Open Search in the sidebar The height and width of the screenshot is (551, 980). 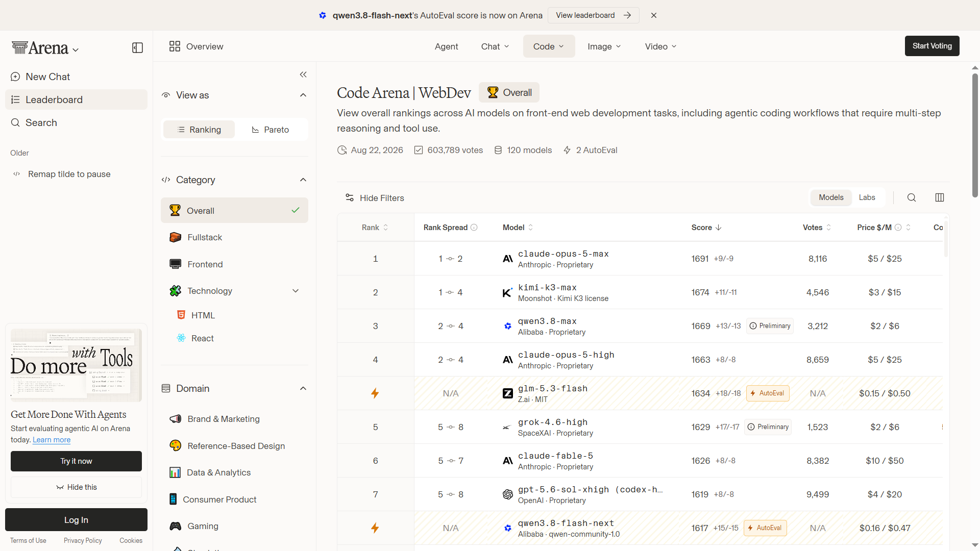[76, 122]
